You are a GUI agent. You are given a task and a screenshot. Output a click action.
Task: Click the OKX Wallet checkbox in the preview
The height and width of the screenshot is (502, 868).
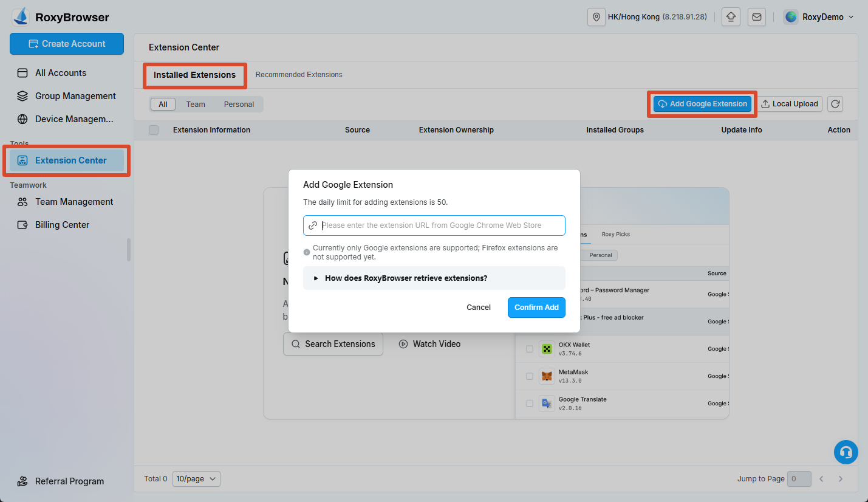coord(530,349)
